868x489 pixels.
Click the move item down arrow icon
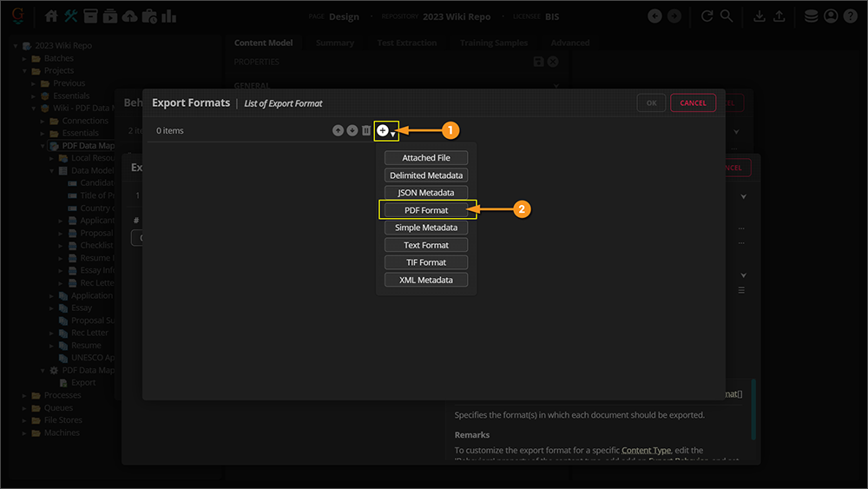[x=352, y=130]
